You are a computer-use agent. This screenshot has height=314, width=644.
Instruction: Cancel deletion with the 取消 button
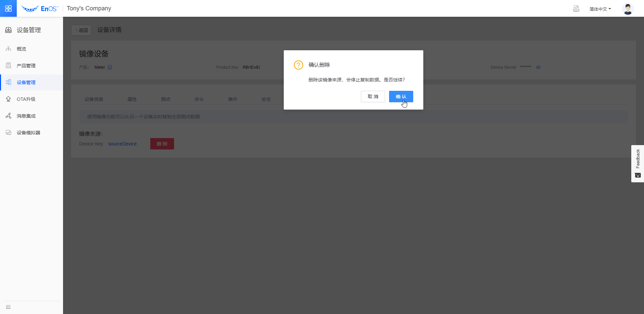373,97
